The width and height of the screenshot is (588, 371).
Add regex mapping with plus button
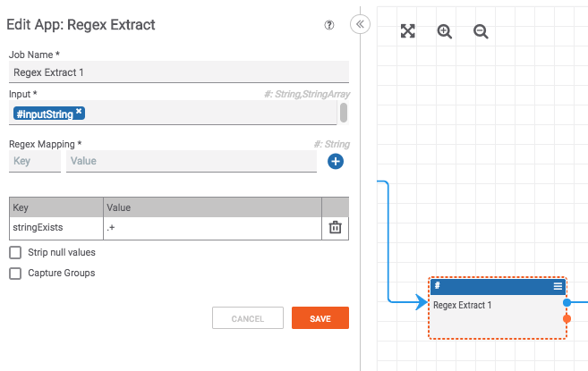click(336, 162)
